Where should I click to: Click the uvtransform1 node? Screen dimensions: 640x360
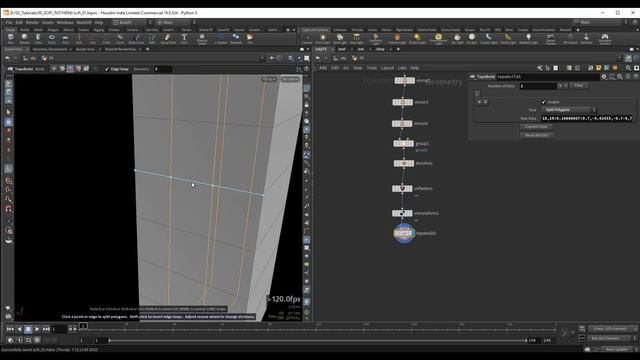[402, 213]
